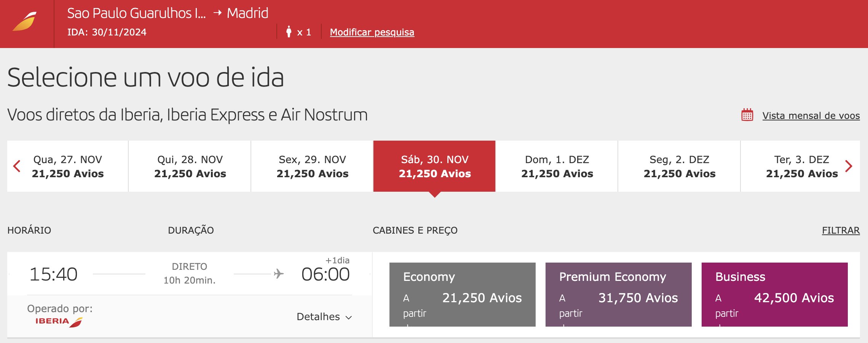Select the Qua, 27. NOV date tab
The width and height of the screenshot is (868, 343).
click(68, 166)
